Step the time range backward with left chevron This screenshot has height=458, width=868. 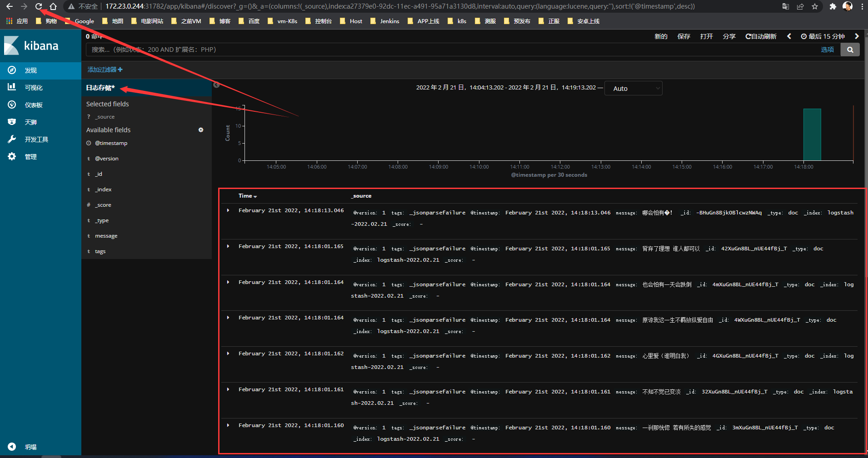789,36
